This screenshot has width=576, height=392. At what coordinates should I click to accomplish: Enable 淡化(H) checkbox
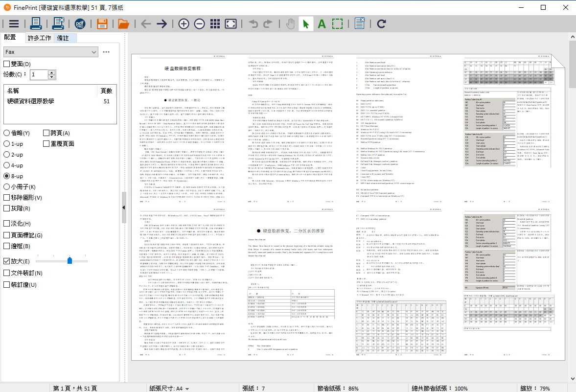click(x=6, y=223)
